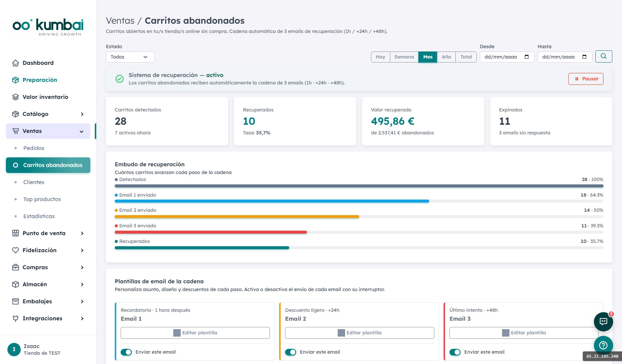Toggle Enviar este email for Email 2
This screenshot has height=364, width=622.
point(291,352)
